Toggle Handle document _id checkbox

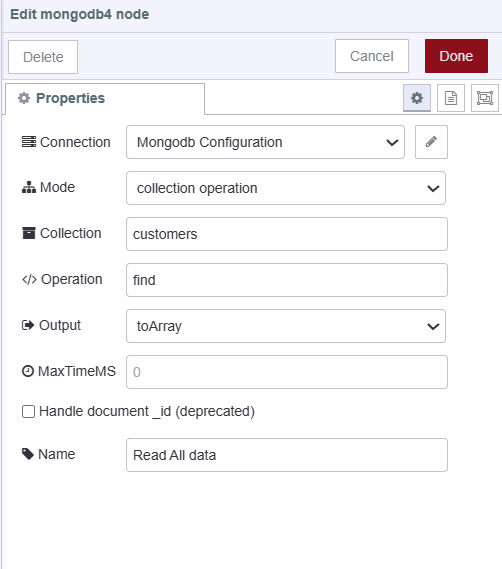[28, 412]
